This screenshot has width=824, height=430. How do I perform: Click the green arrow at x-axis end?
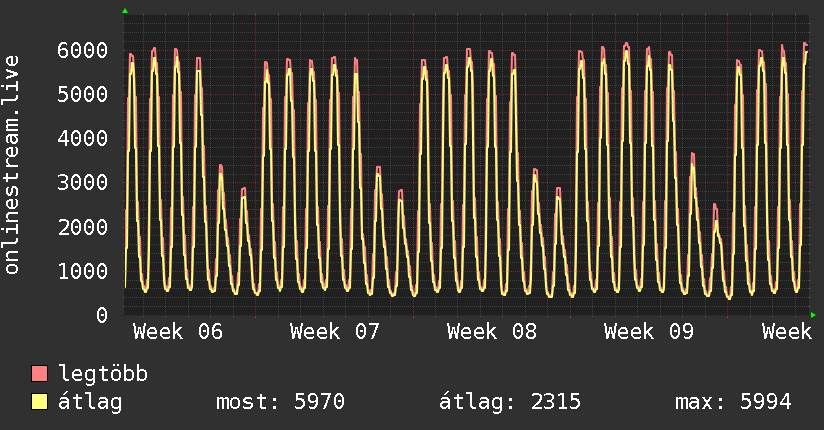(x=814, y=315)
